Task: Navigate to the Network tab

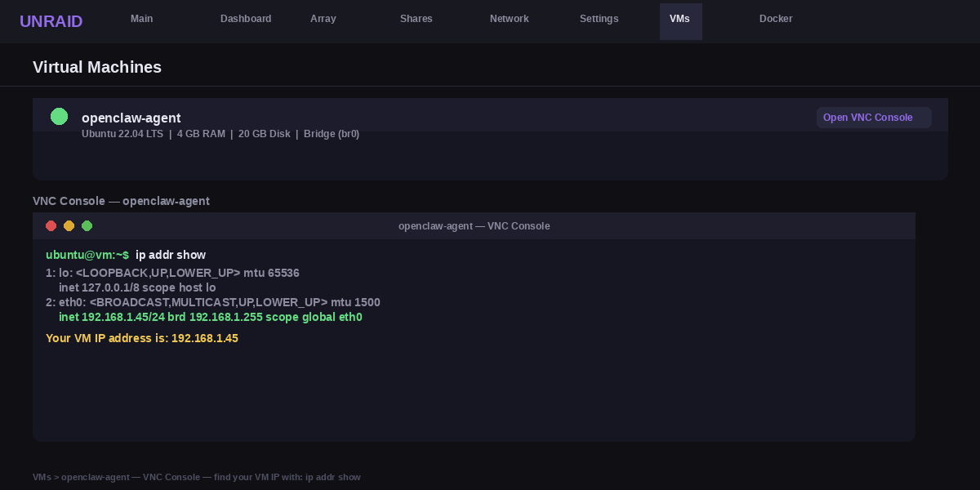Action: [509, 19]
